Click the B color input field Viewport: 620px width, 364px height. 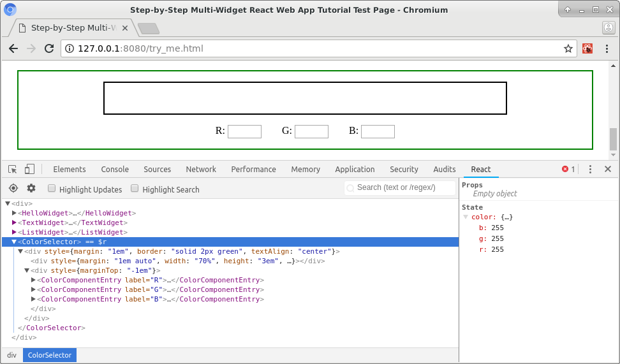pos(378,131)
